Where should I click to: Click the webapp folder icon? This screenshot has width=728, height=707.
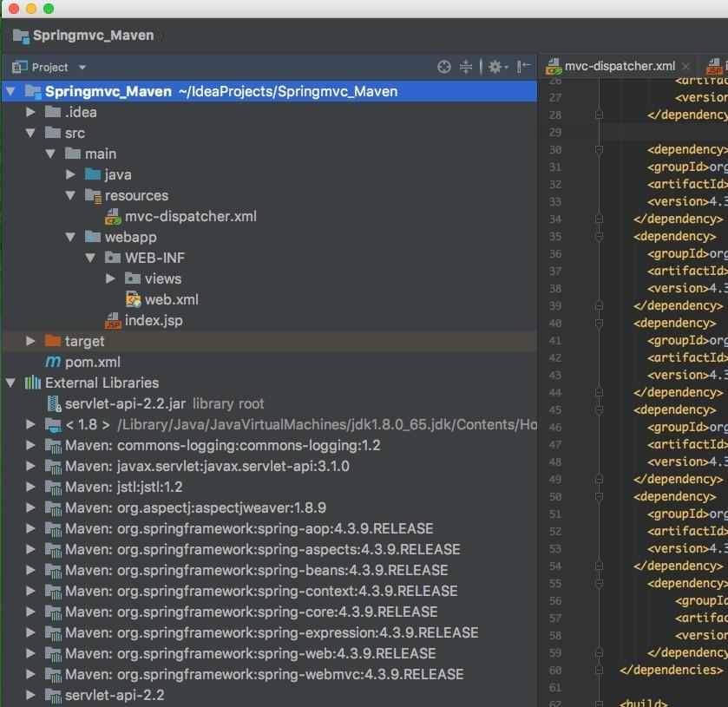pos(93,237)
